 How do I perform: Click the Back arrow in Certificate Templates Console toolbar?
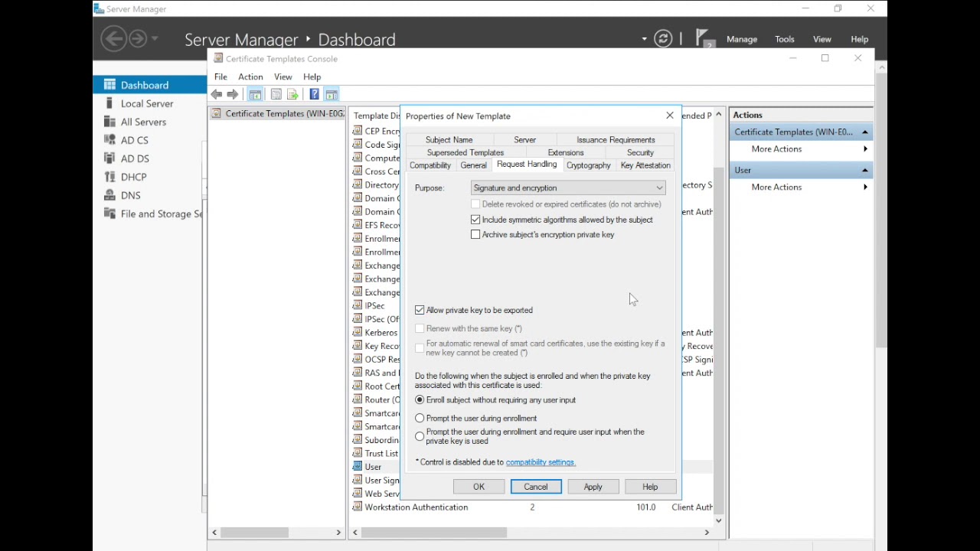click(x=217, y=94)
